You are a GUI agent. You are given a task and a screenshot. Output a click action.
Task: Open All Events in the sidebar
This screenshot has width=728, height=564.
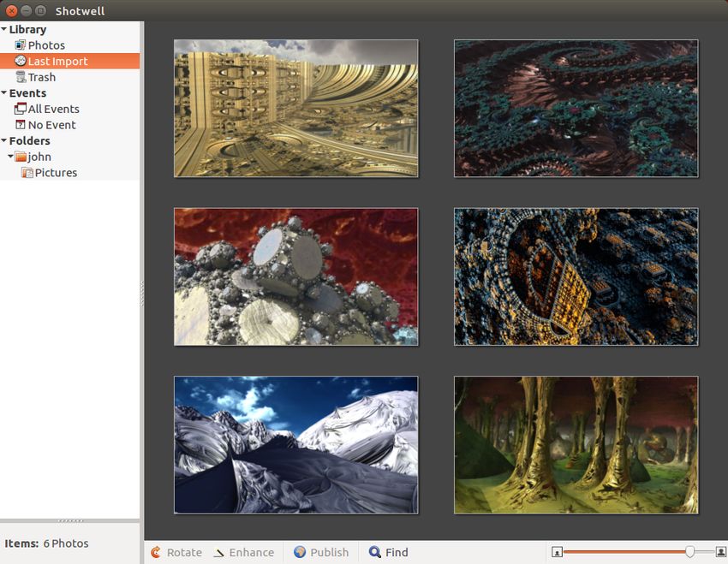69,109
